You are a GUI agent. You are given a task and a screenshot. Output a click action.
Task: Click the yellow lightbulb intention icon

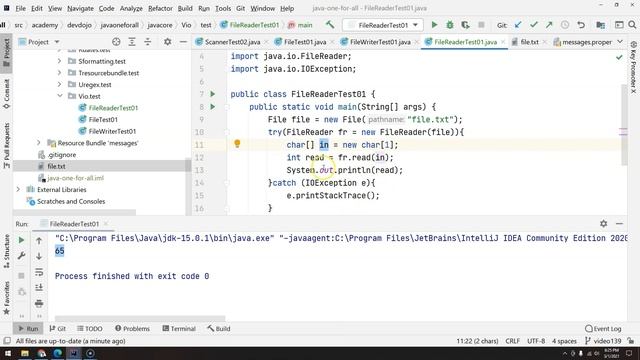point(237,143)
